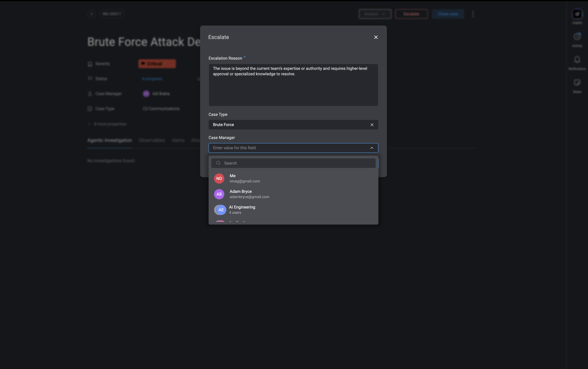Click the Case Manager input field
The width and height of the screenshot is (588, 369).
(x=288, y=148)
